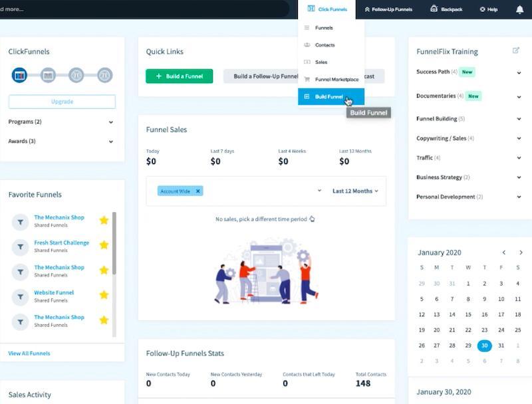Remove the Account Wide filter tag
The width and height of the screenshot is (532, 404).
[198, 191]
